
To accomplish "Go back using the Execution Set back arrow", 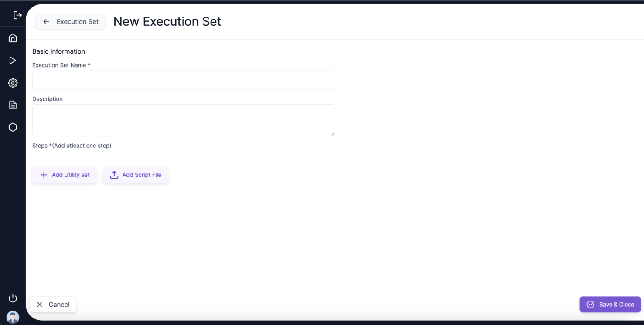I will point(46,21).
